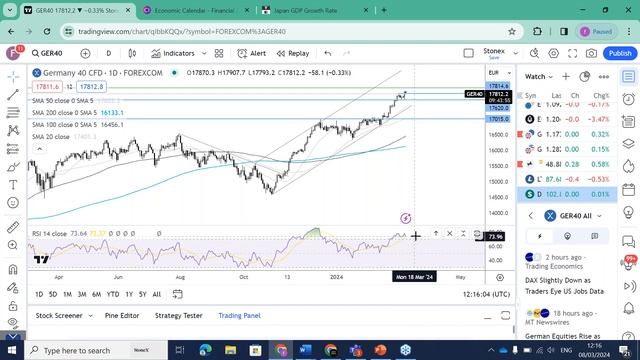Toggle stay in drawing mode pencil
640x360 pixels.
(x=13, y=288)
